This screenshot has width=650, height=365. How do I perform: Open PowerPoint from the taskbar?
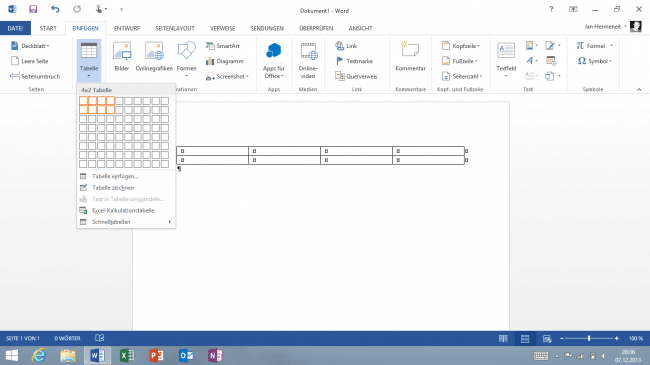coord(156,355)
